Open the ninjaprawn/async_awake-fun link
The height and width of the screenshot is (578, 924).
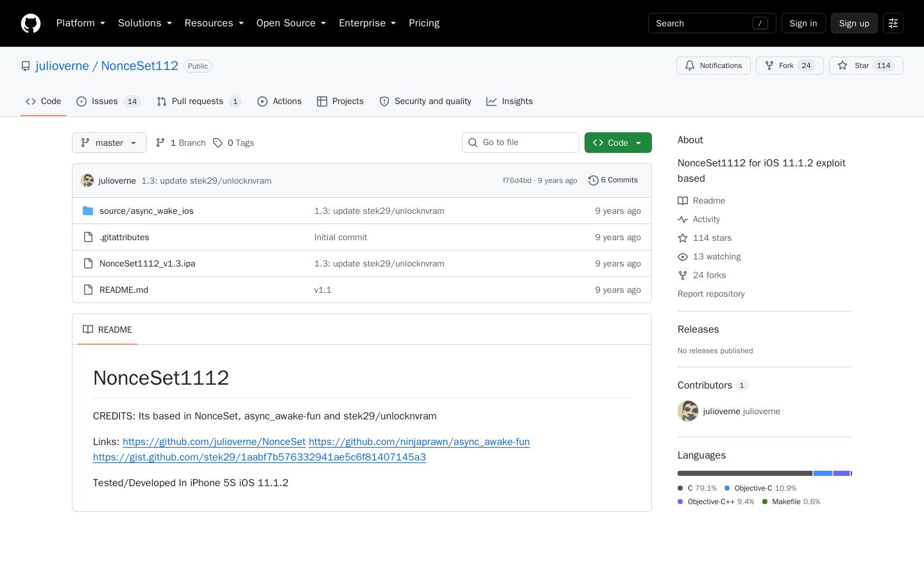point(419,442)
